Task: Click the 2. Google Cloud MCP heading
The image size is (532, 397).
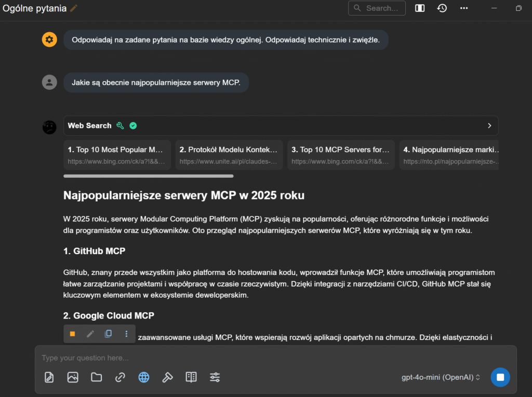Action: click(109, 315)
